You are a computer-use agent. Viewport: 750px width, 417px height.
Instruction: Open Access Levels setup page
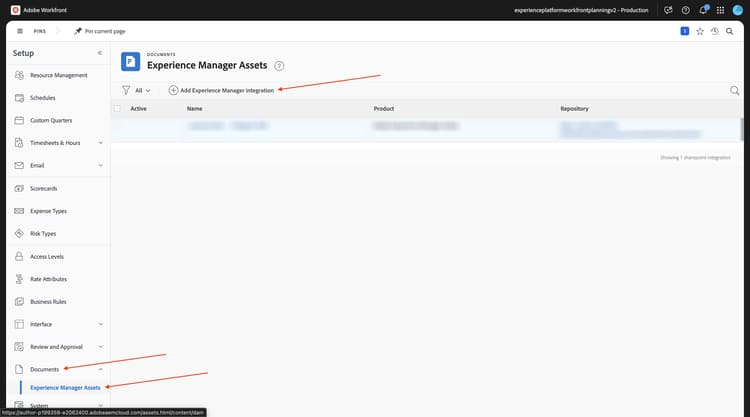click(x=47, y=256)
